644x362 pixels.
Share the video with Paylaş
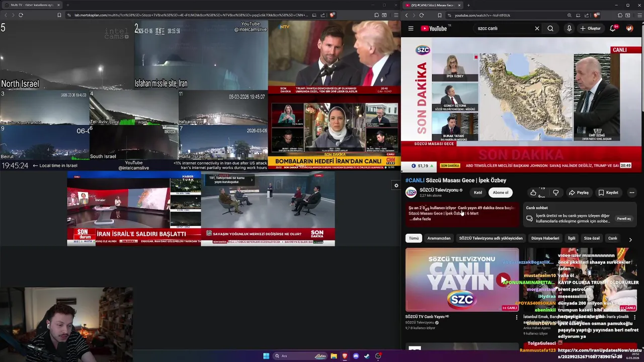click(x=579, y=193)
